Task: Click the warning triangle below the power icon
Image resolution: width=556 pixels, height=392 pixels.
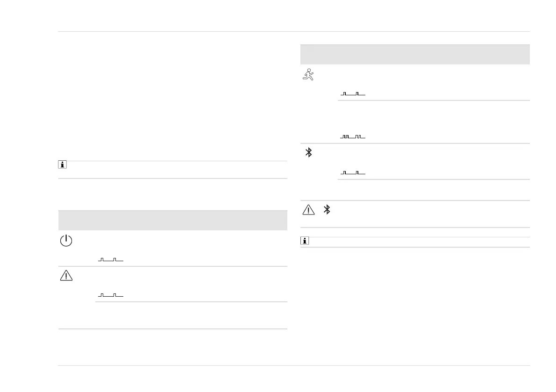Action: click(66, 276)
